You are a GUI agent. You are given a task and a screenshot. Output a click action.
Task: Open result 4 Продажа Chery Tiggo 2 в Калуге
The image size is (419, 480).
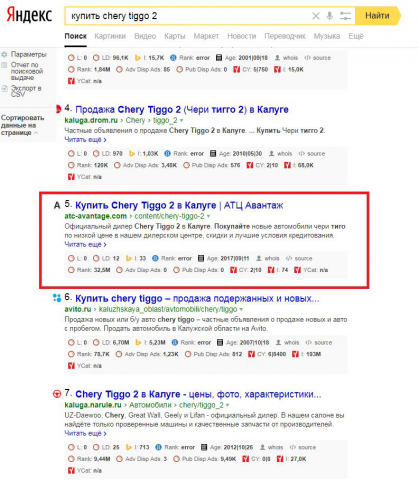point(182,109)
